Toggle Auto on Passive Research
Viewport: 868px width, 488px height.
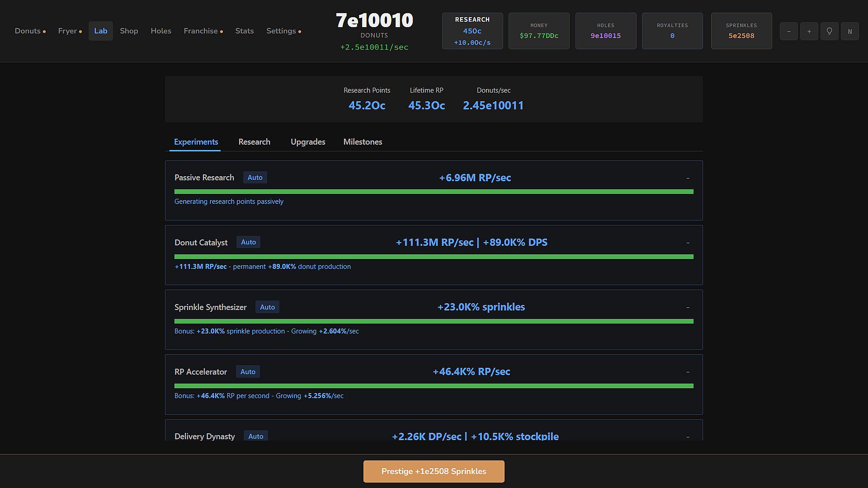tap(255, 178)
